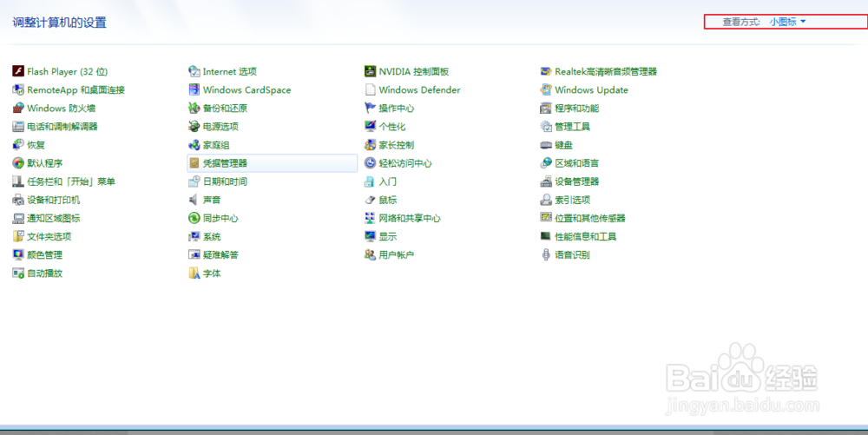Open the 颜色管理 icon
Screen dimensions: 868x435
point(18,254)
